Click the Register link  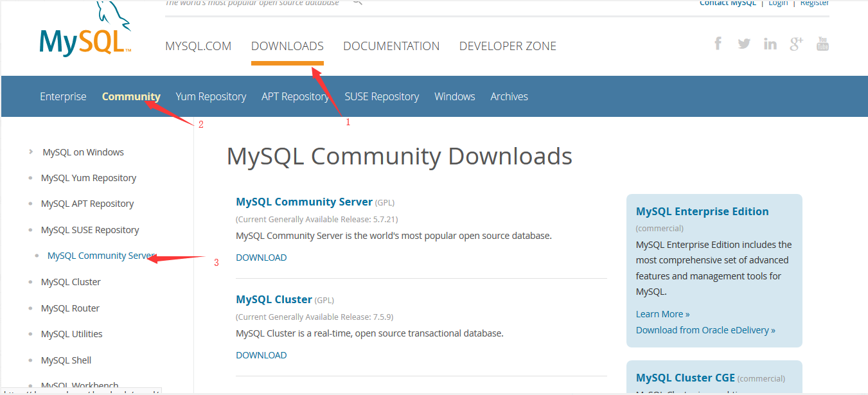point(815,3)
